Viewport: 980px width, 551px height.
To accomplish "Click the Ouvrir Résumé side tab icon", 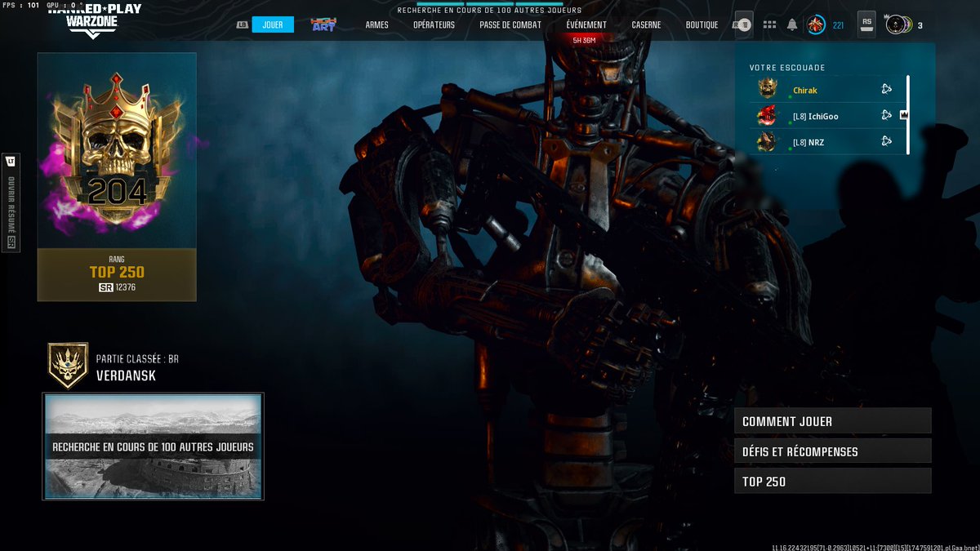I will tap(11, 202).
